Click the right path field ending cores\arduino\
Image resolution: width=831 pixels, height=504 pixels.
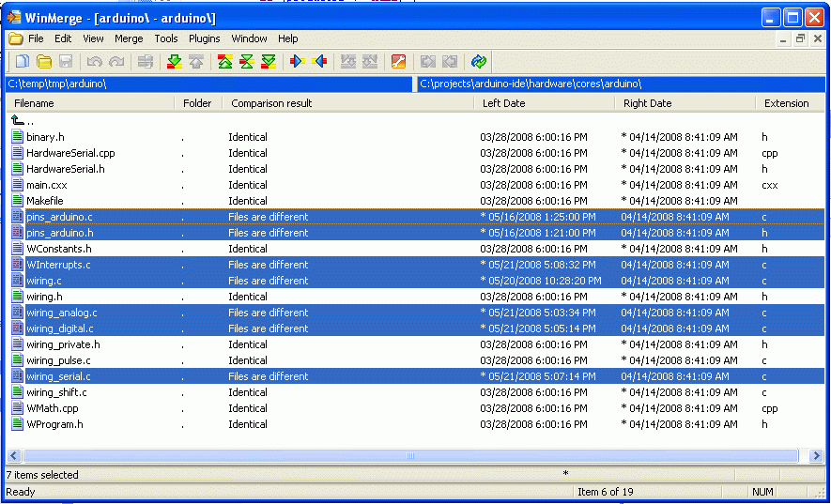point(621,84)
